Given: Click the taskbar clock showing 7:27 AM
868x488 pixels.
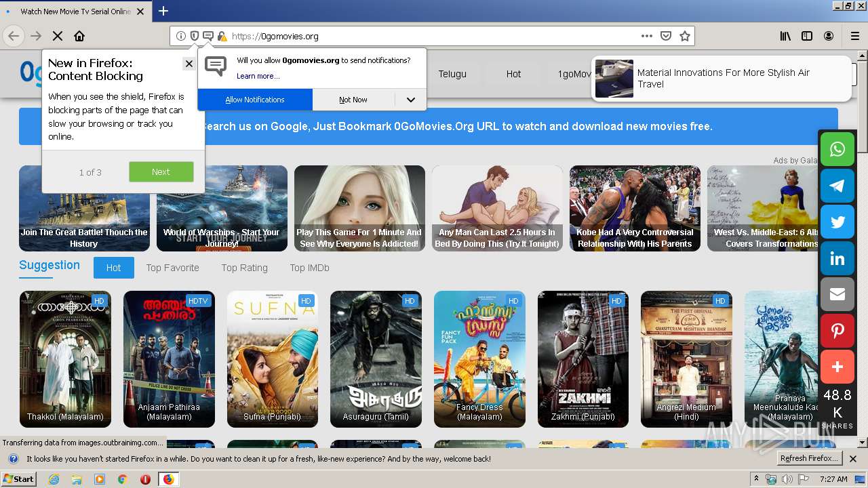Looking at the screenshot, I should point(833,479).
